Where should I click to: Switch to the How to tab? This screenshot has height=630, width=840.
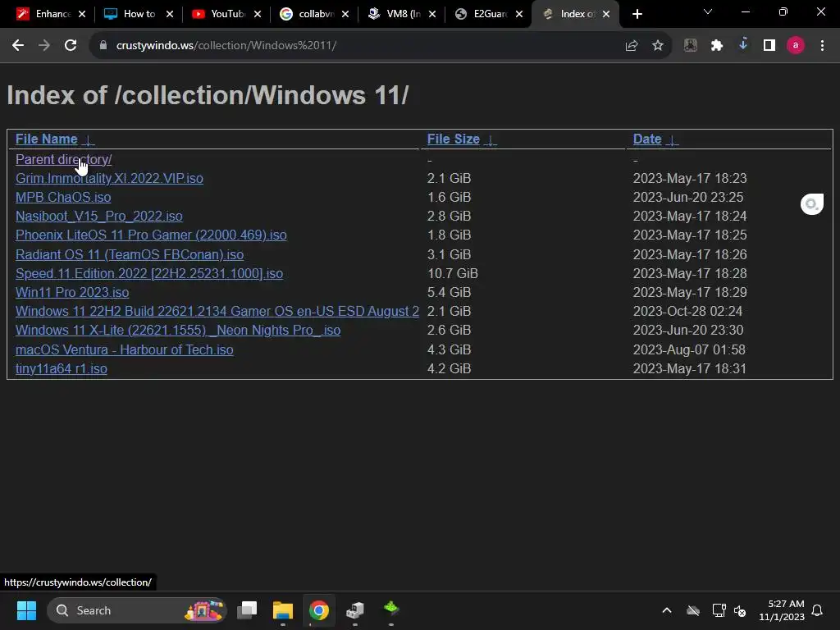[132, 14]
